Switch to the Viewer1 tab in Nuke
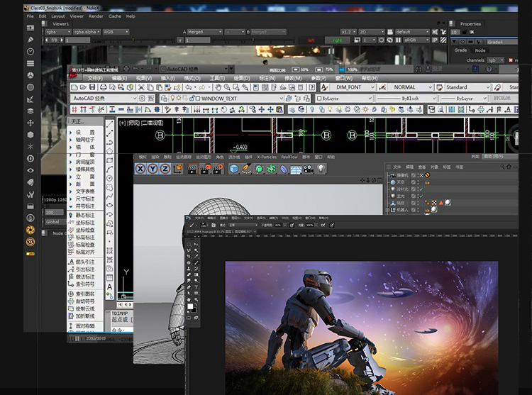532x395 pixels. (60, 24)
